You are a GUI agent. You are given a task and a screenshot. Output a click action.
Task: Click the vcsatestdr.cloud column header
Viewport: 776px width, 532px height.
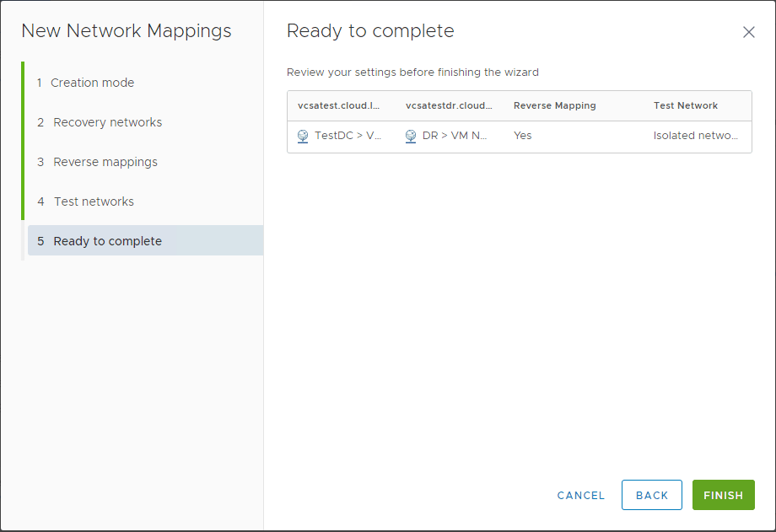point(449,105)
